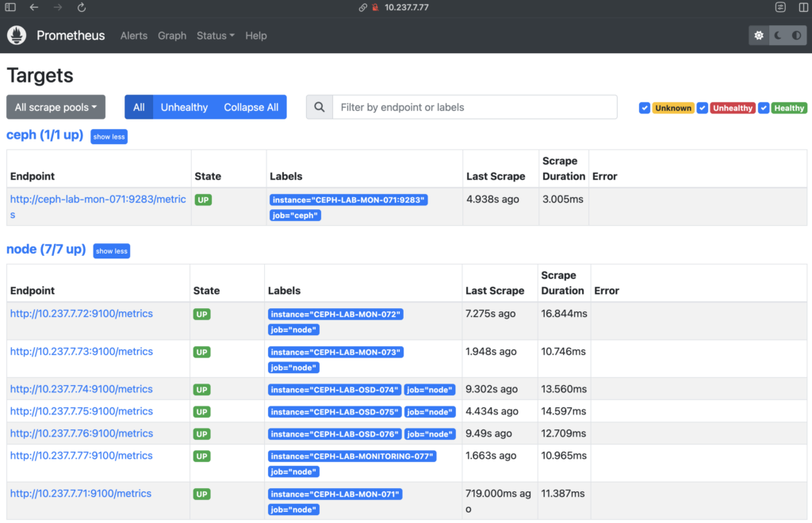Show only Unhealthy targets
Screen dimensions: 812x523
[x=184, y=107]
